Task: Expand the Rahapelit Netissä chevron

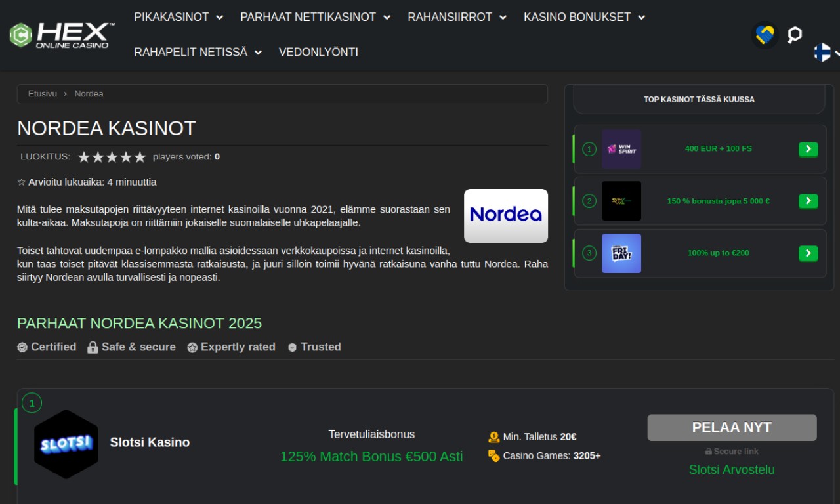Action: [x=258, y=52]
